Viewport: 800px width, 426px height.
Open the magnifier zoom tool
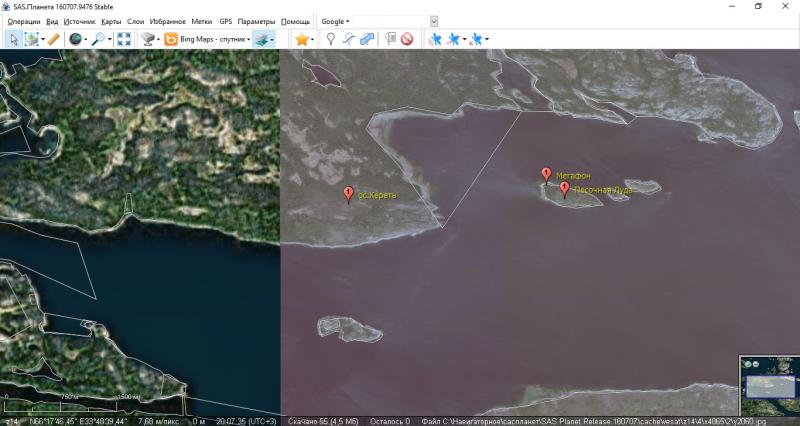pyautogui.click(x=98, y=39)
